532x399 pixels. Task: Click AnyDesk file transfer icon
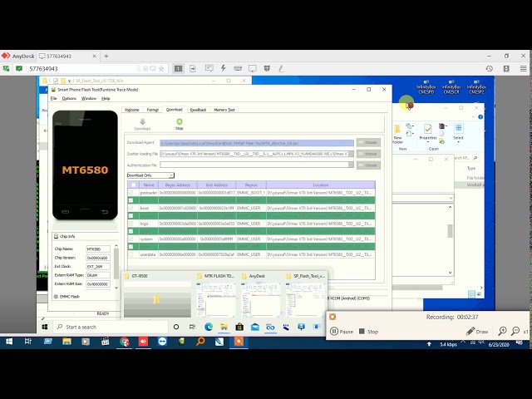(193, 68)
